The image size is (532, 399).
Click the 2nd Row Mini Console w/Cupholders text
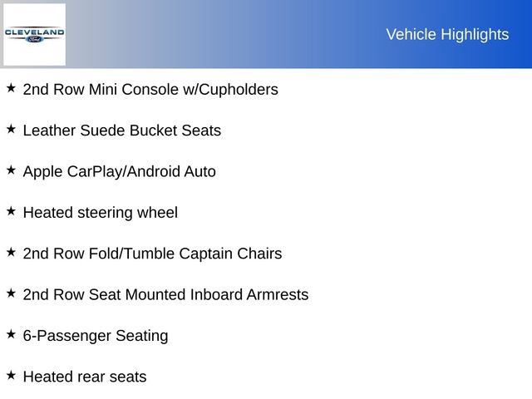point(150,89)
